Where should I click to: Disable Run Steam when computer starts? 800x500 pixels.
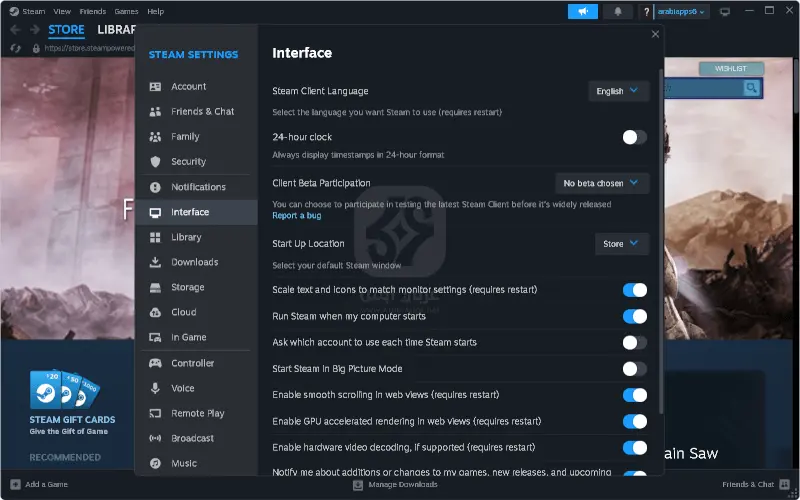[x=634, y=316]
